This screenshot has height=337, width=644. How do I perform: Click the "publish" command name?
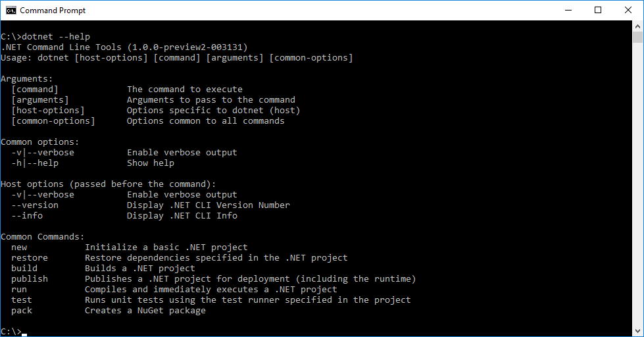tap(30, 279)
